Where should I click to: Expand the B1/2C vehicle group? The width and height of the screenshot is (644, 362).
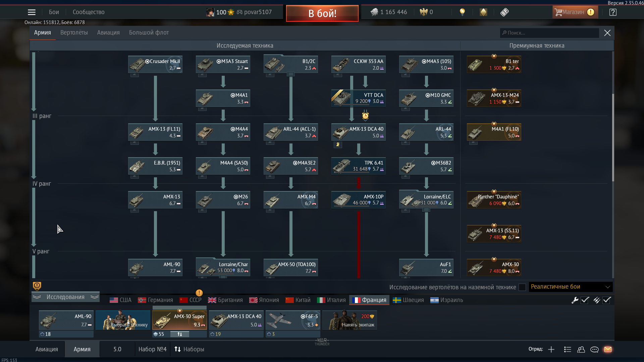tap(291, 74)
